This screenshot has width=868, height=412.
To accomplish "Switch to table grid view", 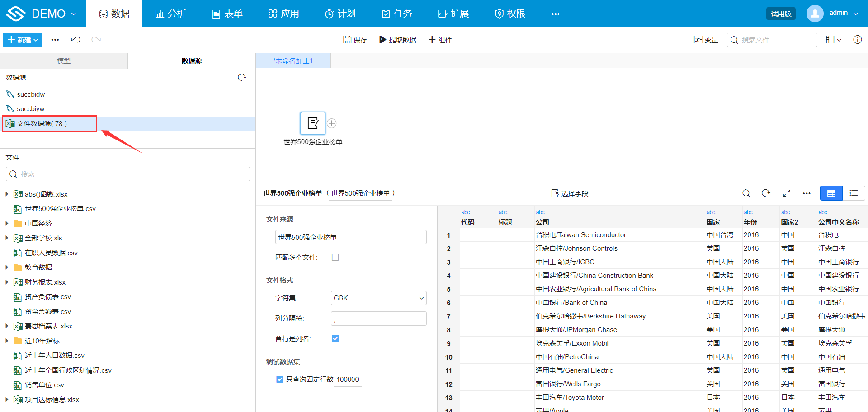I will pyautogui.click(x=831, y=193).
